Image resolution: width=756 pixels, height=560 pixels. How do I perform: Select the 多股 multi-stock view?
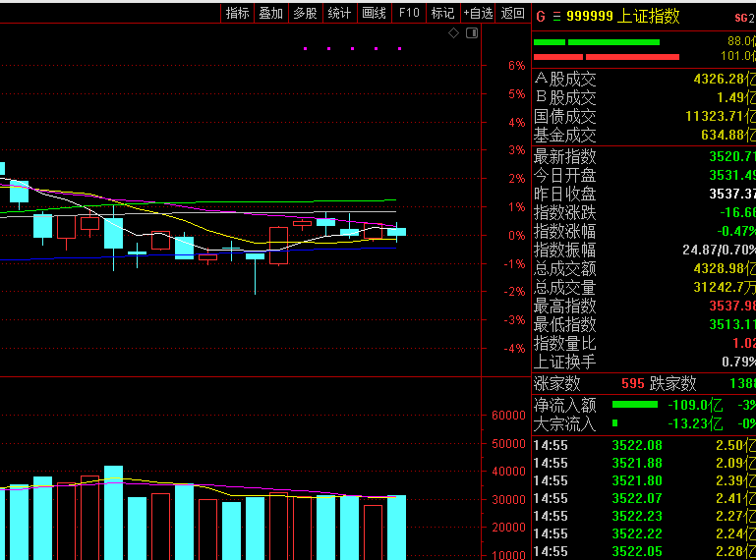coord(305,13)
